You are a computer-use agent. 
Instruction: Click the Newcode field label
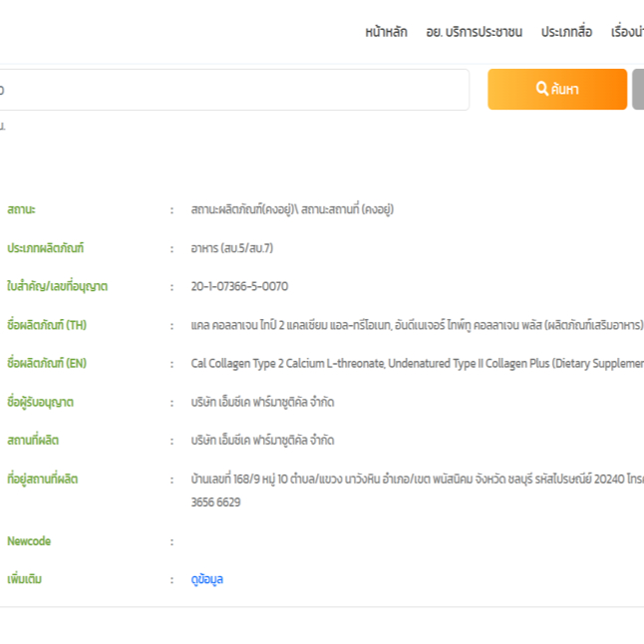29,541
